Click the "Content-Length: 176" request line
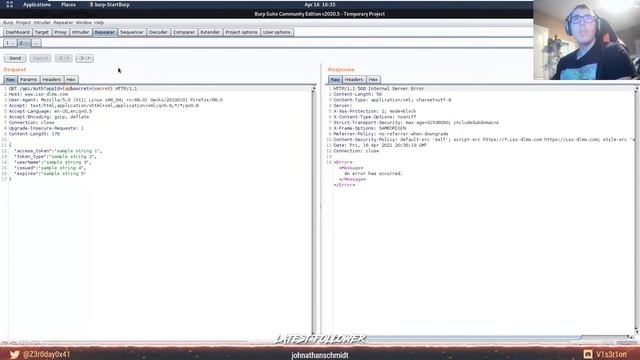This screenshot has height=360, width=640. pos(34,134)
